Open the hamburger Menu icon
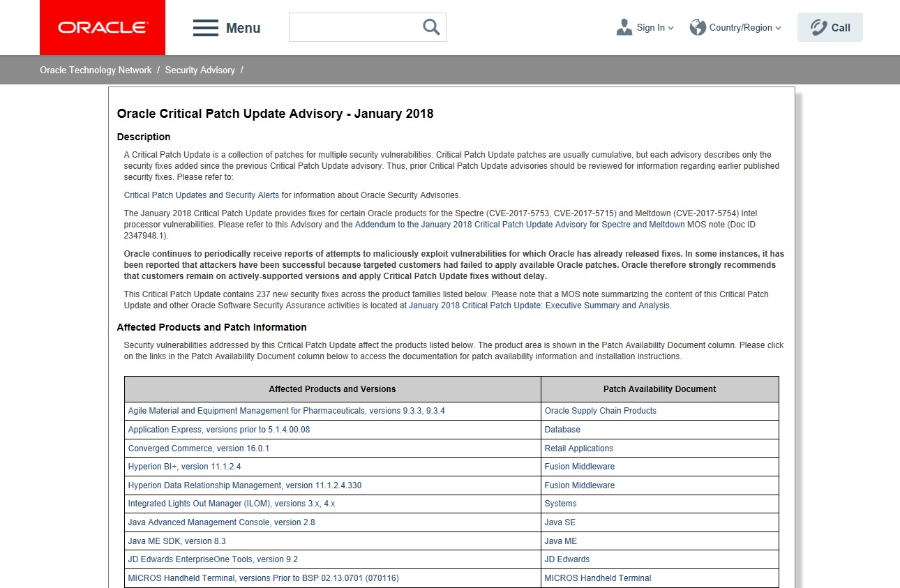Image resolution: width=900 pixels, height=588 pixels. 206,28
